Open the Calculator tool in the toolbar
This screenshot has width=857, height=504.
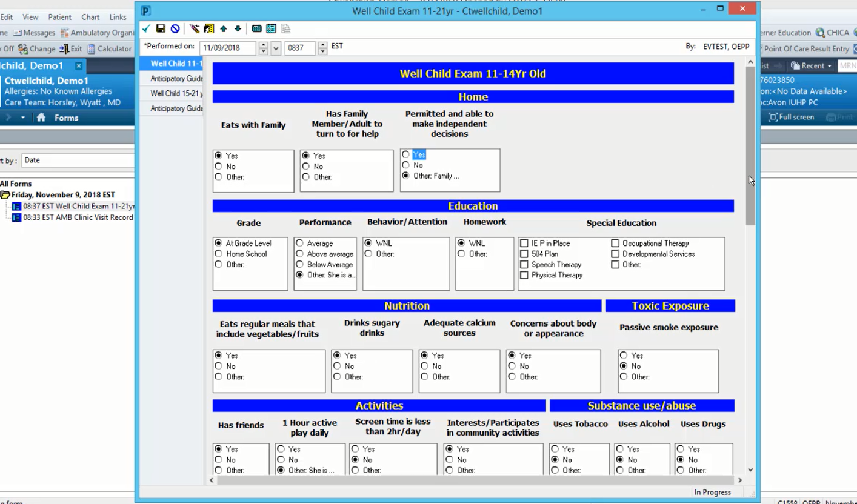pos(108,49)
